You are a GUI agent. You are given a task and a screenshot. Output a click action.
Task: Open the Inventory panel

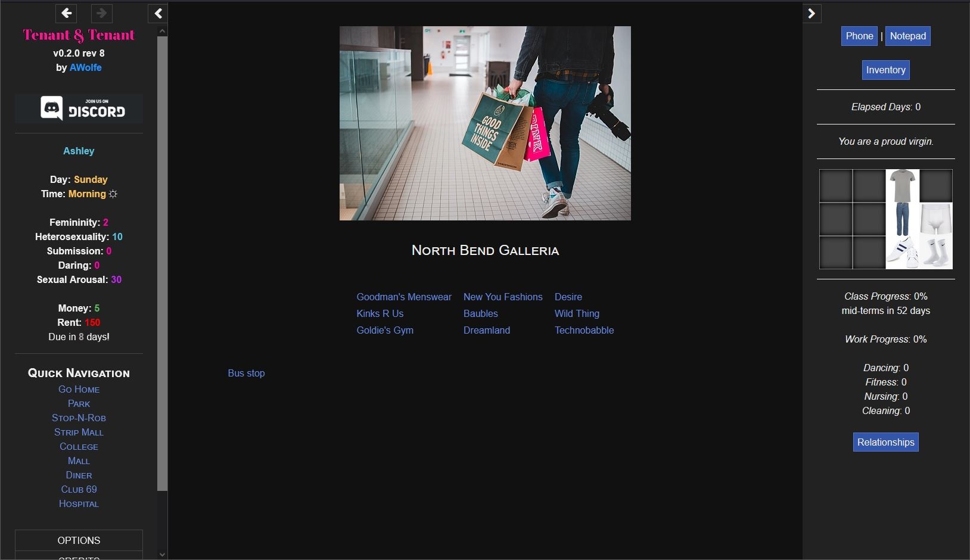click(x=885, y=70)
